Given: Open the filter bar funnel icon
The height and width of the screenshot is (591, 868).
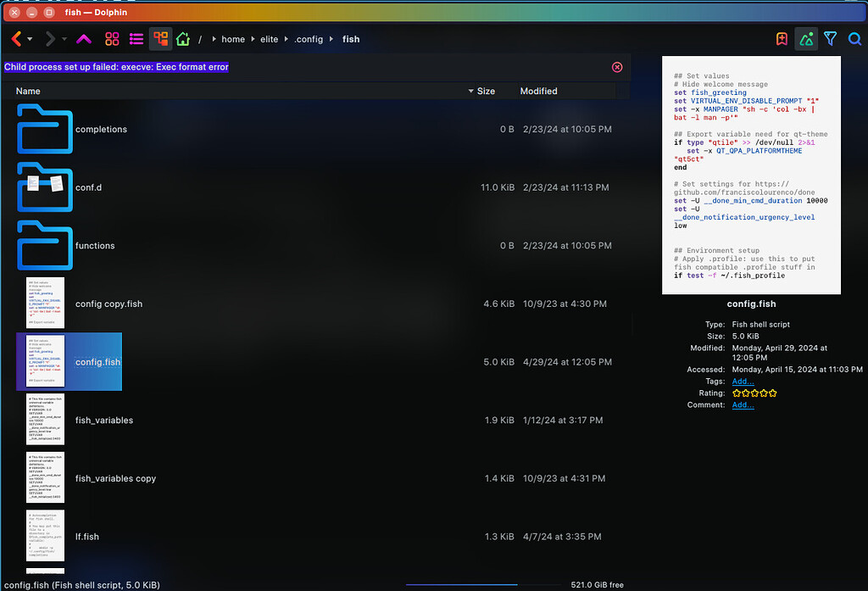Looking at the screenshot, I should coord(831,39).
